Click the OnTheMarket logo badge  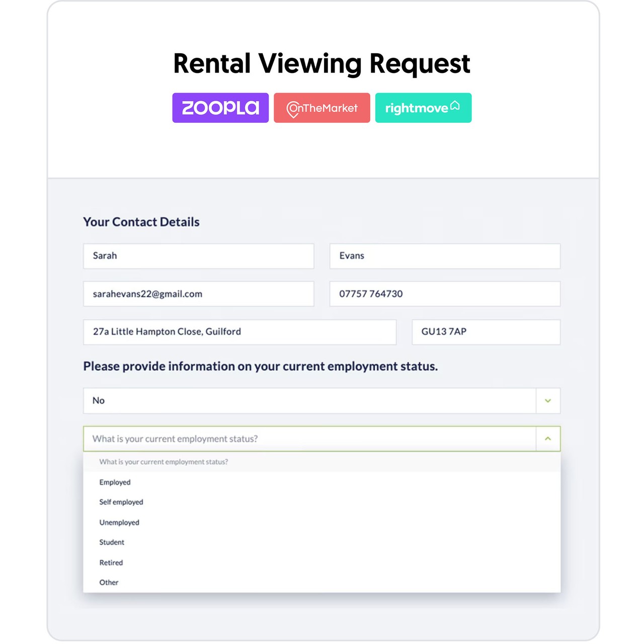pos(322,108)
